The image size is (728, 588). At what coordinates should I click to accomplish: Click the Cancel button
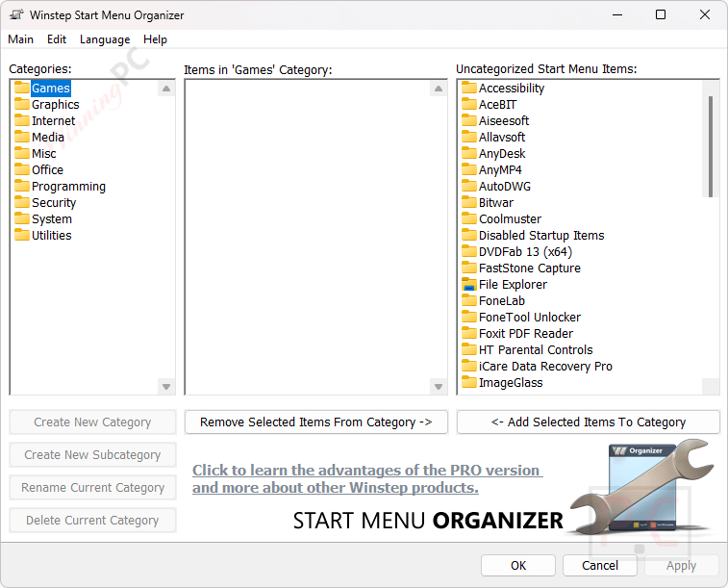click(x=600, y=565)
